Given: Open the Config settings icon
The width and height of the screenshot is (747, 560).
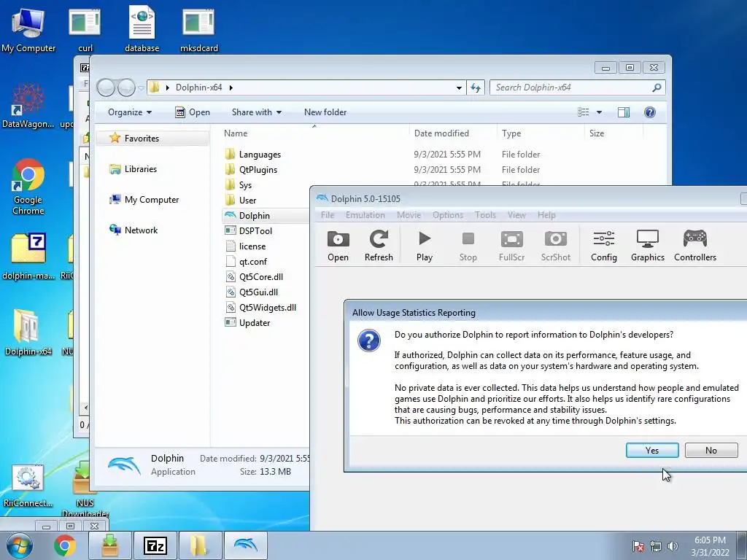Looking at the screenshot, I should tap(603, 246).
